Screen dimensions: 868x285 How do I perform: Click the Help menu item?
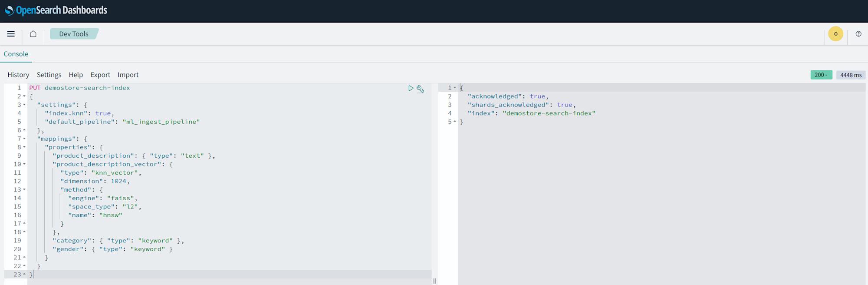[76, 75]
